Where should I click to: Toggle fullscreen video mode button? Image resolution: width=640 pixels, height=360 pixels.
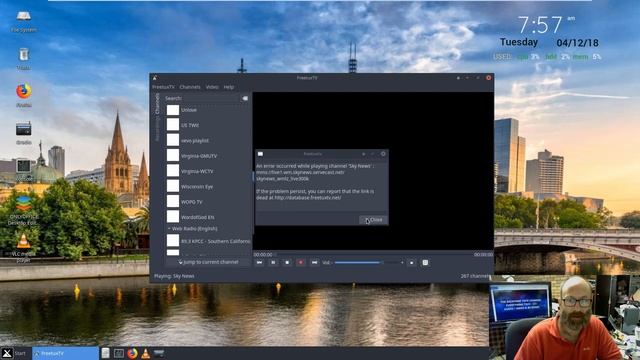(411, 262)
